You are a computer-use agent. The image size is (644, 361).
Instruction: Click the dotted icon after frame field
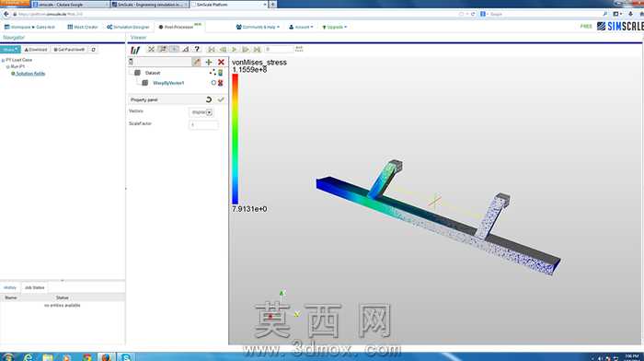(x=299, y=49)
